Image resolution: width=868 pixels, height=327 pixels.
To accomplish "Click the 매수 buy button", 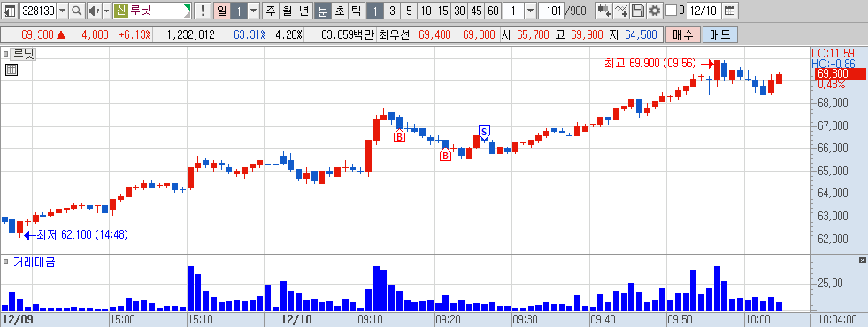I will point(683,34).
